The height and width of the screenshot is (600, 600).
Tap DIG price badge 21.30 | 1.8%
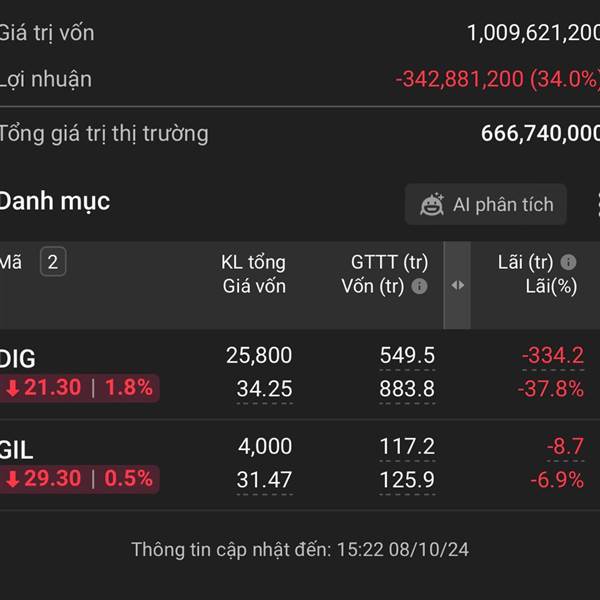[80, 388]
